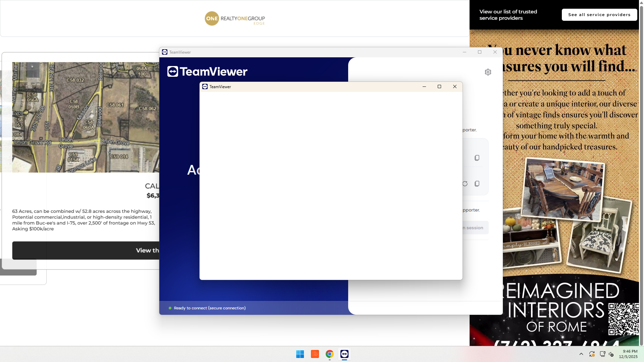Click the pending Windows Update tray icon
The image size is (644, 362).
point(592,354)
